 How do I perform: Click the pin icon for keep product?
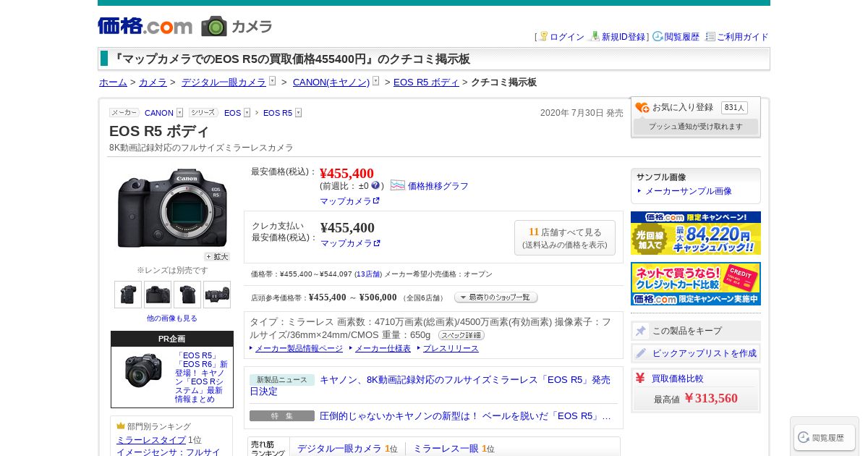[x=641, y=331]
